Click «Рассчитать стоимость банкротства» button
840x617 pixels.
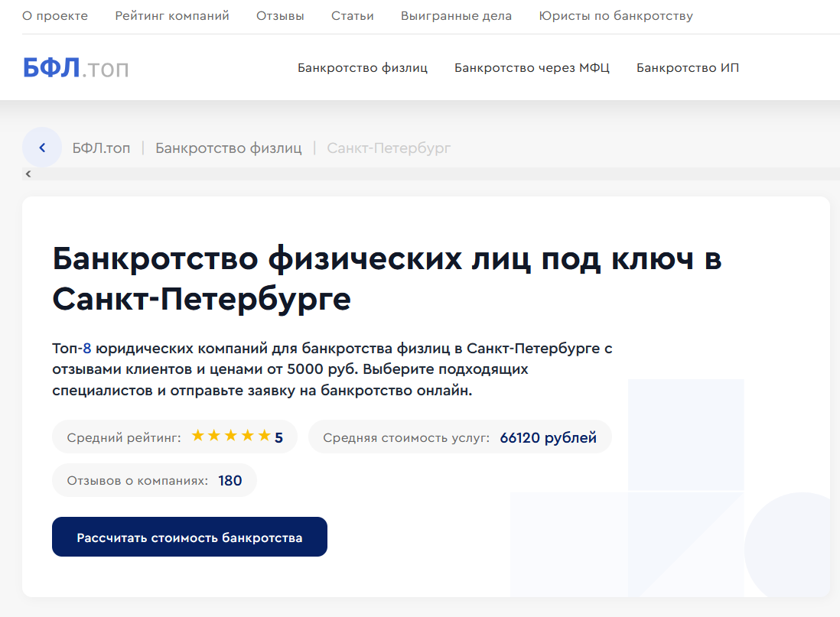coord(190,537)
